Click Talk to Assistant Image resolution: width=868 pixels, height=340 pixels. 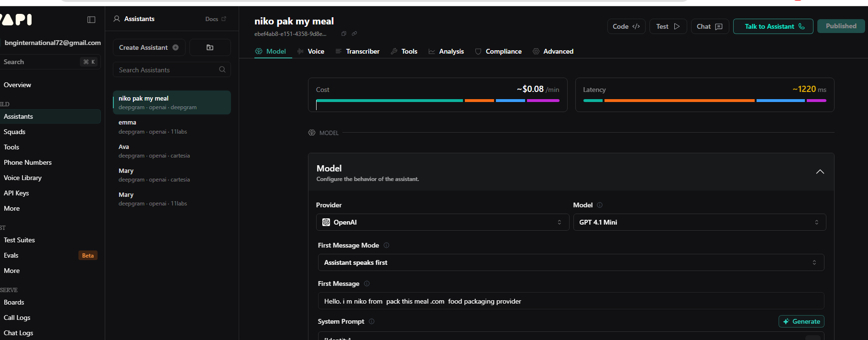pos(773,26)
